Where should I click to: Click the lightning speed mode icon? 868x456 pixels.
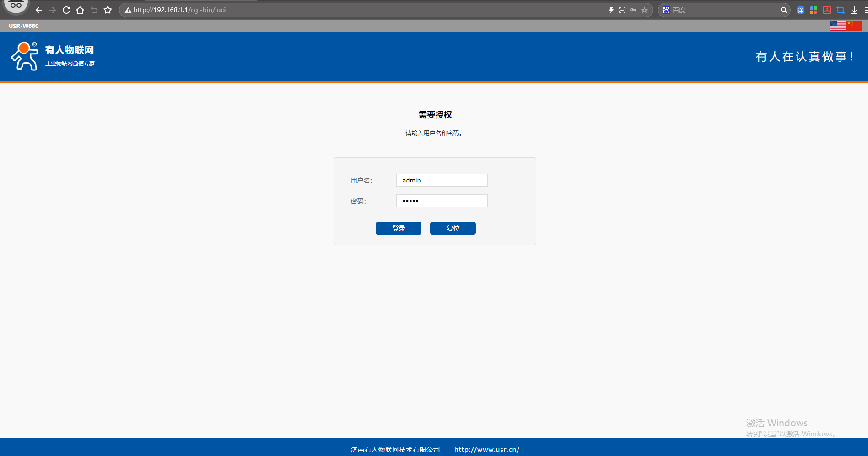tap(611, 10)
